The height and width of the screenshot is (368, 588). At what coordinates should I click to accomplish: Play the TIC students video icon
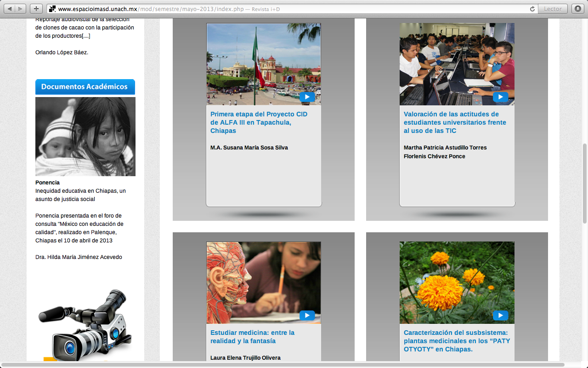click(x=500, y=97)
